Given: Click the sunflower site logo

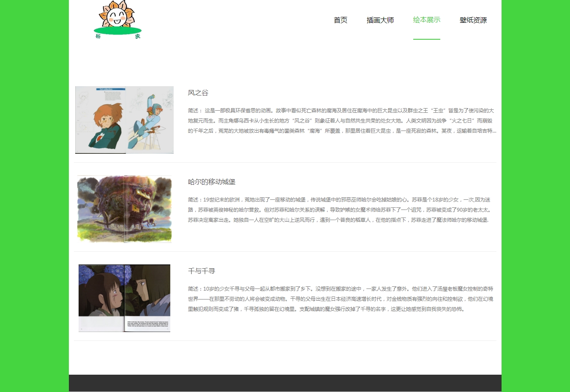Looking at the screenshot, I should (117, 20).
